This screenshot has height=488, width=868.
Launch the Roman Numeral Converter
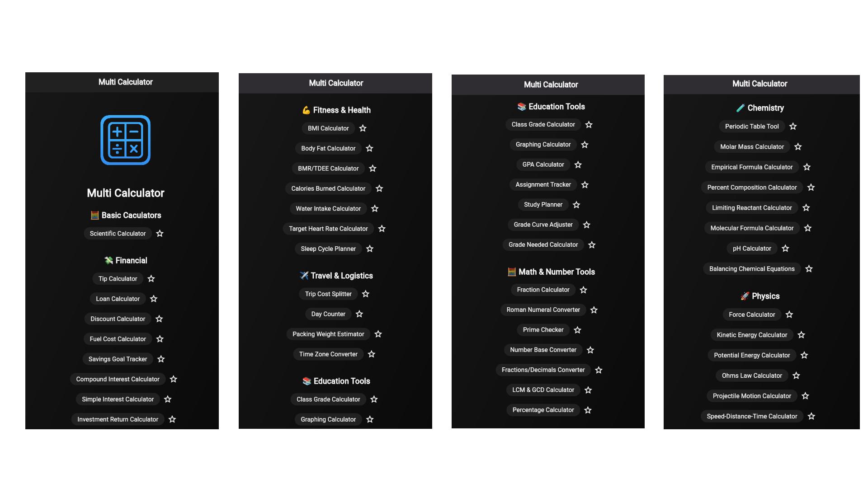(543, 310)
